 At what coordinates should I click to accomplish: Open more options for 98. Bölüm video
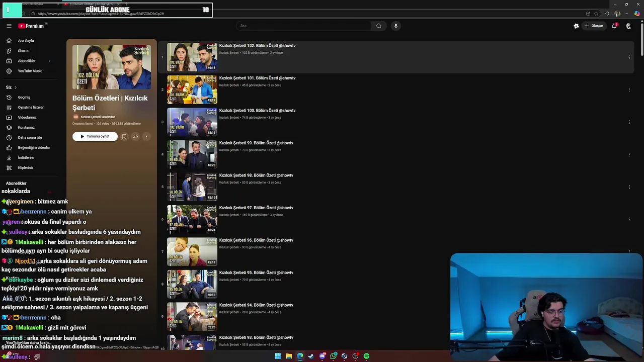pos(629,187)
